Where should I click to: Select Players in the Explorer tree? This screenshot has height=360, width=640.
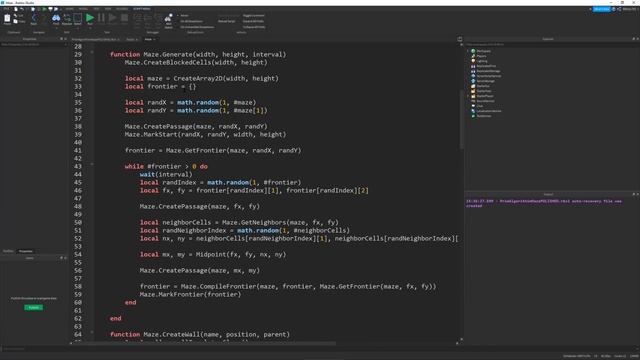[x=481, y=56]
